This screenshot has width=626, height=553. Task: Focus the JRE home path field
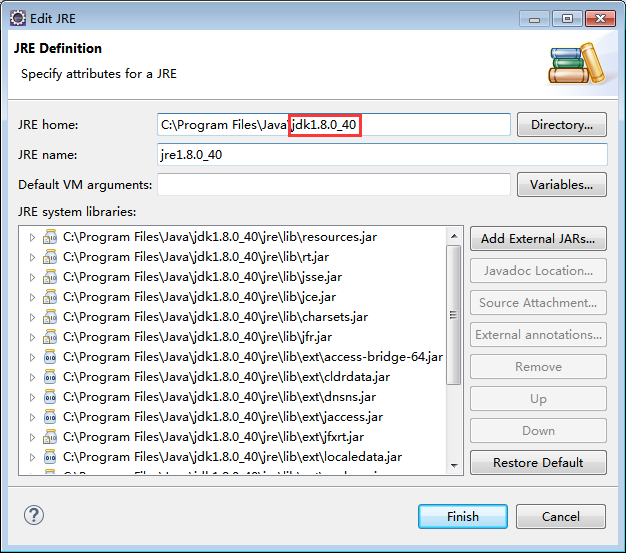tap(334, 125)
